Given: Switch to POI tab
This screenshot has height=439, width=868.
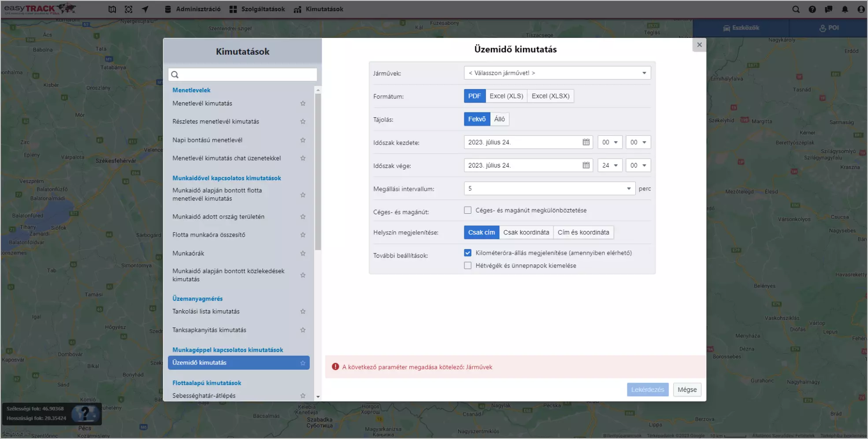Looking at the screenshot, I should 829,28.
